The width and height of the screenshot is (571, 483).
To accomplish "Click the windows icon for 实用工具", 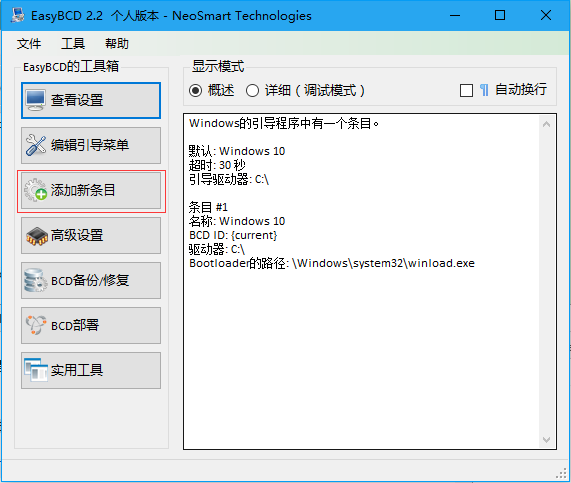I will (x=36, y=370).
